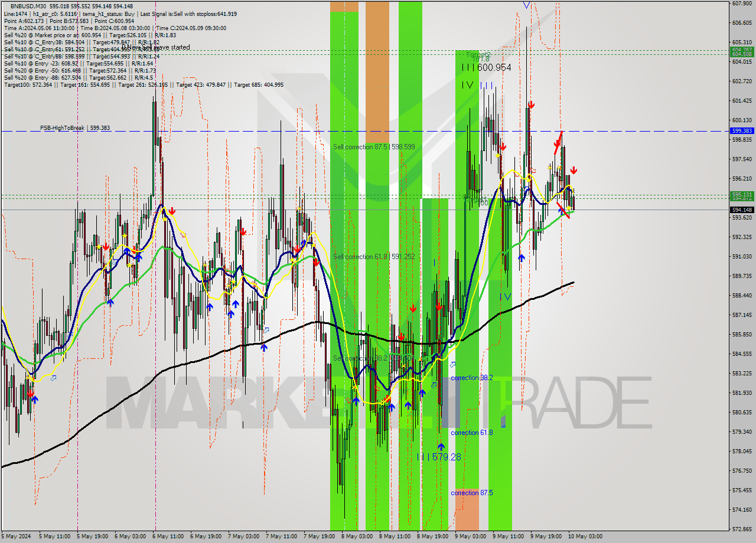This screenshot has width=756, height=543.
Task: Click the blue 599.383 price tag on axis
Action: 742,131
